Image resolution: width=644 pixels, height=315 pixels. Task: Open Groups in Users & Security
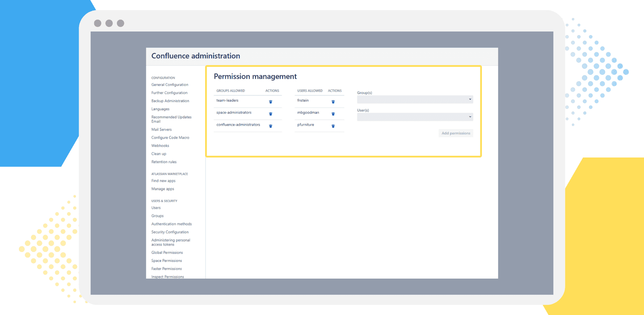pyautogui.click(x=157, y=216)
